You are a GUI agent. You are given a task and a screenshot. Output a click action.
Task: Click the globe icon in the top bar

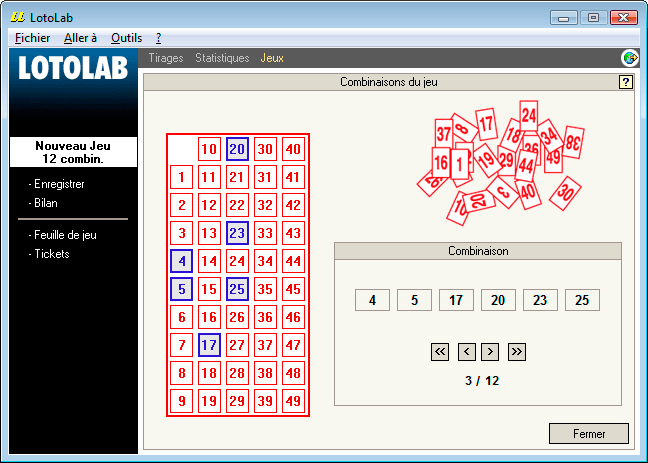pos(630,58)
